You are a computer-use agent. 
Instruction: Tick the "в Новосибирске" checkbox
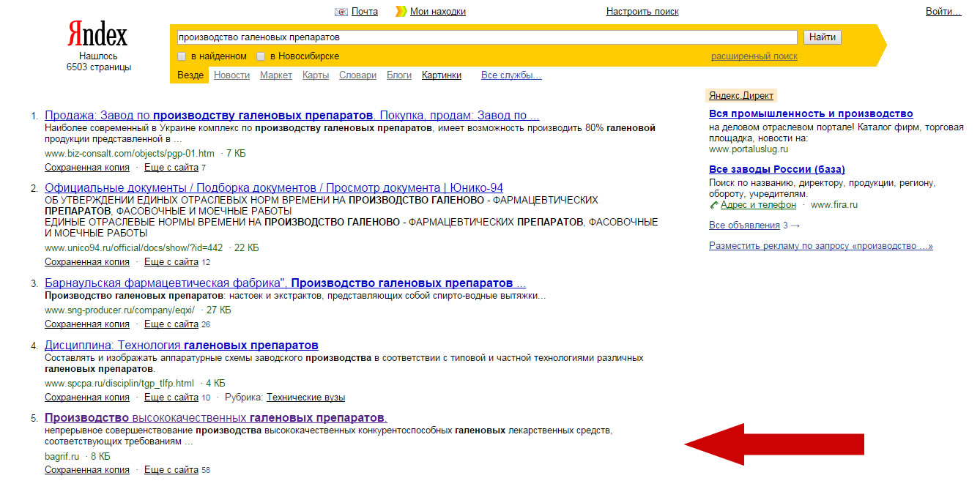261,56
